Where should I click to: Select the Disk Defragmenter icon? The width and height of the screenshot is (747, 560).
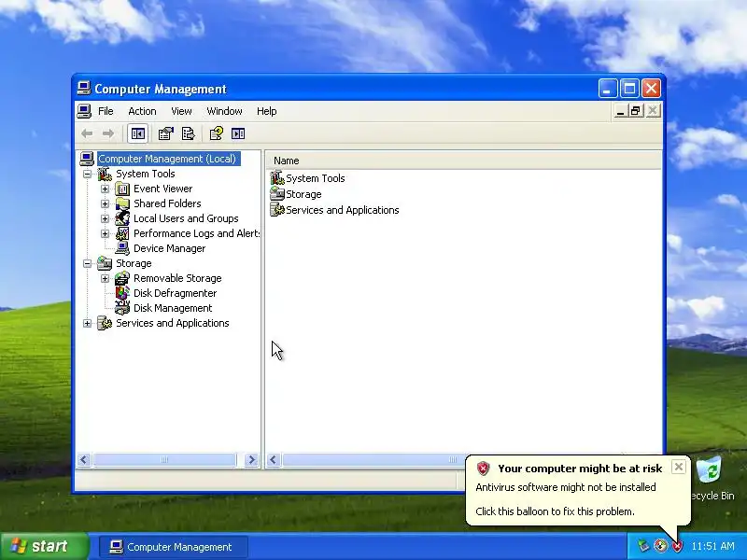122,293
